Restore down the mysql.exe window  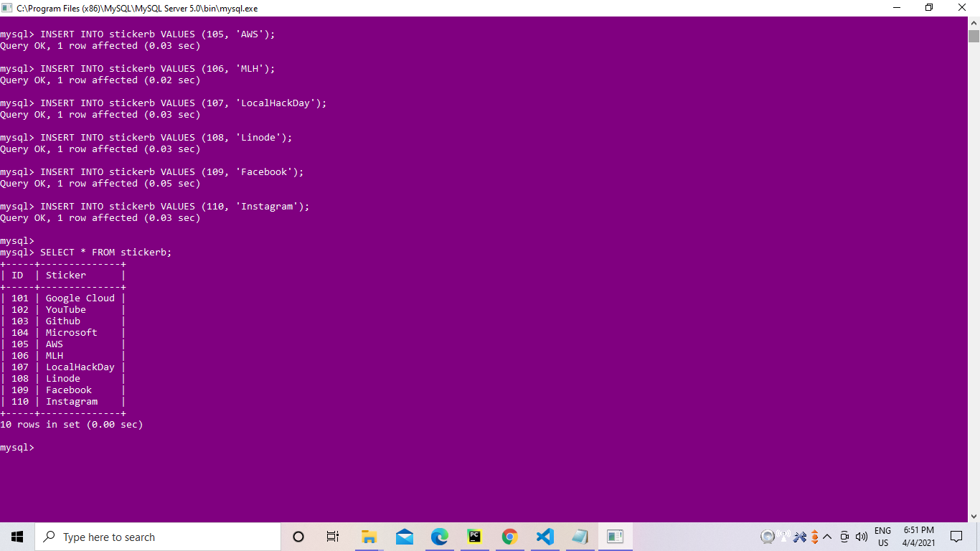pyautogui.click(x=929, y=8)
